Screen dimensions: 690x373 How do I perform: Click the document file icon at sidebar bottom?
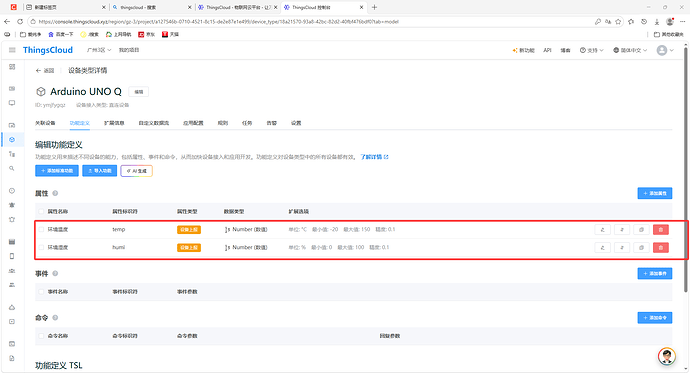coord(12,358)
